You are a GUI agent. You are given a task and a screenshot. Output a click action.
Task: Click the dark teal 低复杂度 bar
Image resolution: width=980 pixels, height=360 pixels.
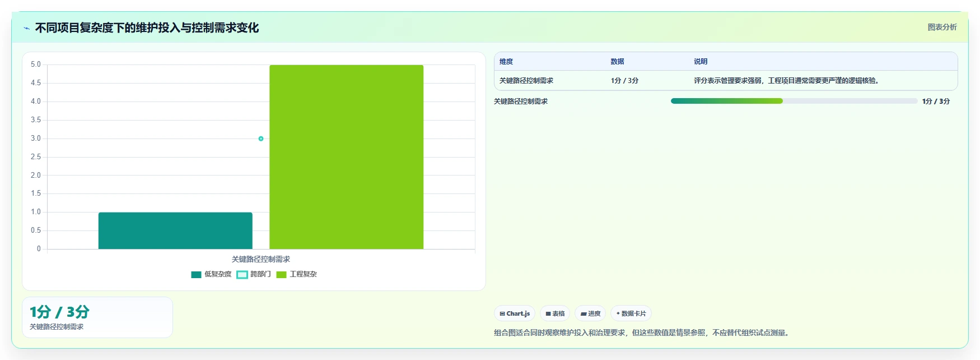click(x=175, y=230)
